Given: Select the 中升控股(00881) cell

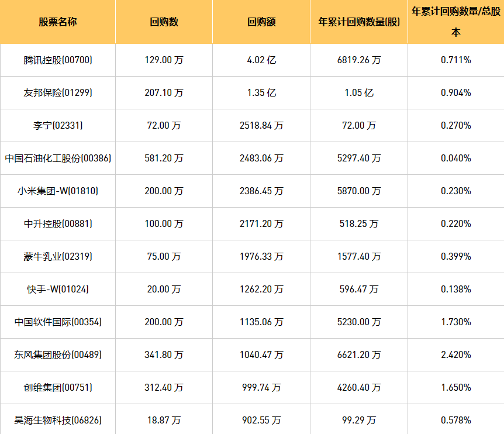Looking at the screenshot, I should [58, 224].
